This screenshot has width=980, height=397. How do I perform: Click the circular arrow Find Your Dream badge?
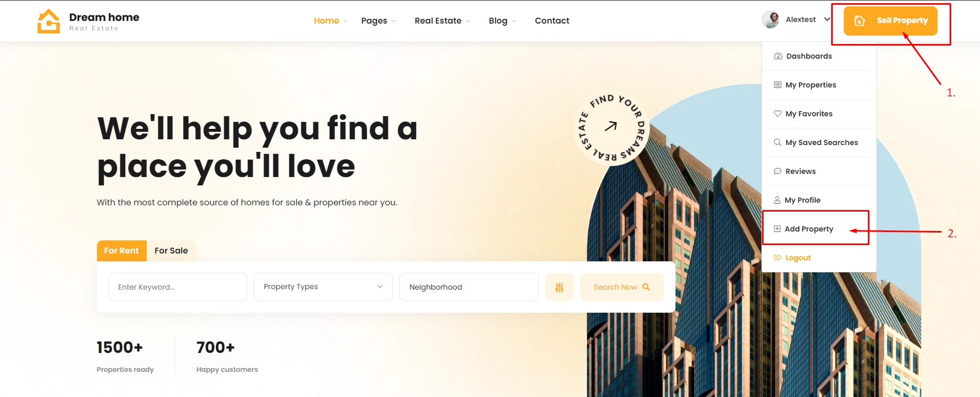pyautogui.click(x=611, y=128)
